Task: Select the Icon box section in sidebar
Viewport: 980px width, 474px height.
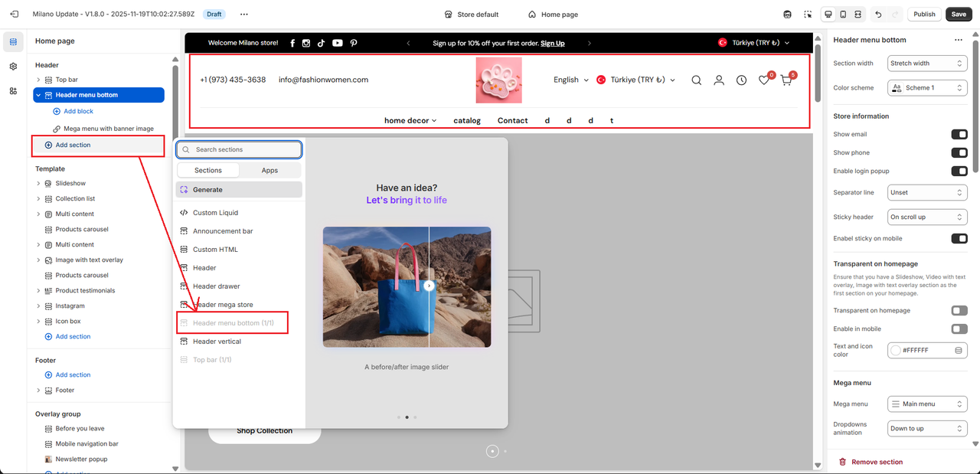Action: [67, 321]
